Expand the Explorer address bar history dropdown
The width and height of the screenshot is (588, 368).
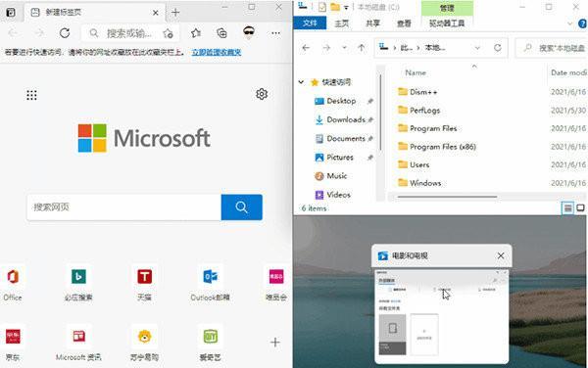[x=477, y=48]
